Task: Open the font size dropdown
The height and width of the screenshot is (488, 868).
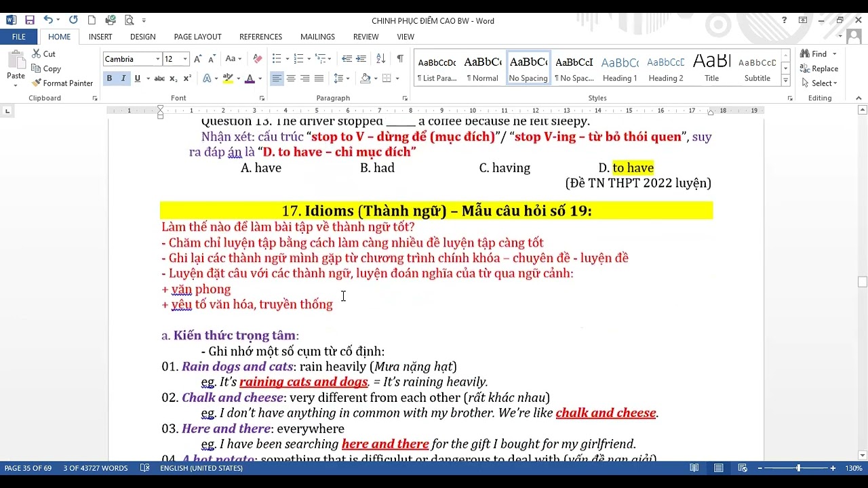Action: click(185, 59)
